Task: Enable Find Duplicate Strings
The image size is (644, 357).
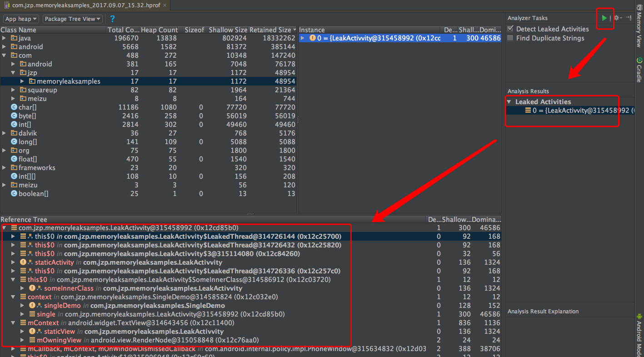Action: (x=509, y=38)
